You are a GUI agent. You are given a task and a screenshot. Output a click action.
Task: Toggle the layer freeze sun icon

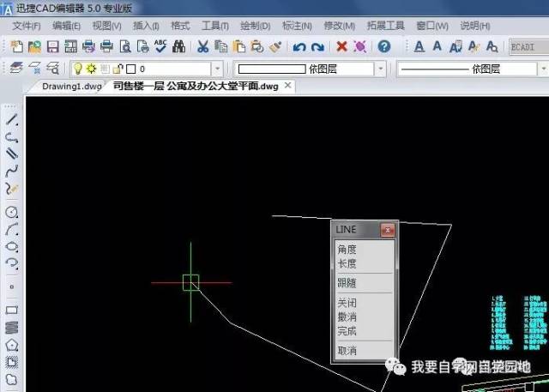(92, 69)
